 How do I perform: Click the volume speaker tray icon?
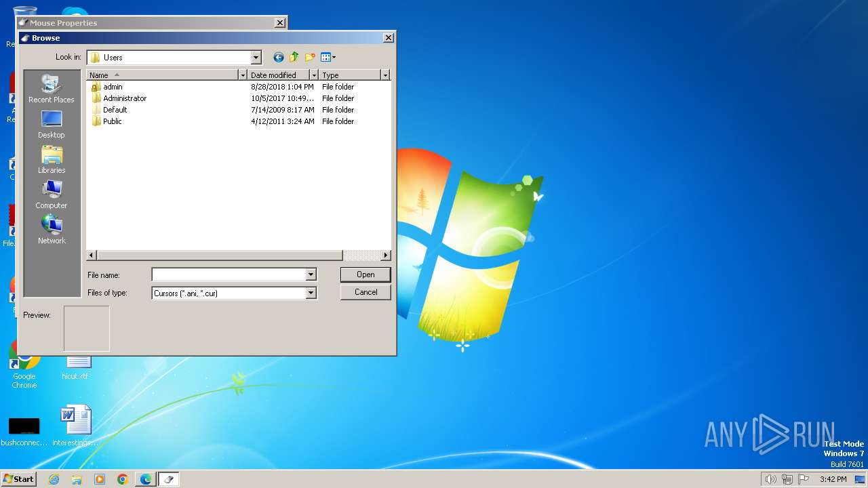pos(770,479)
